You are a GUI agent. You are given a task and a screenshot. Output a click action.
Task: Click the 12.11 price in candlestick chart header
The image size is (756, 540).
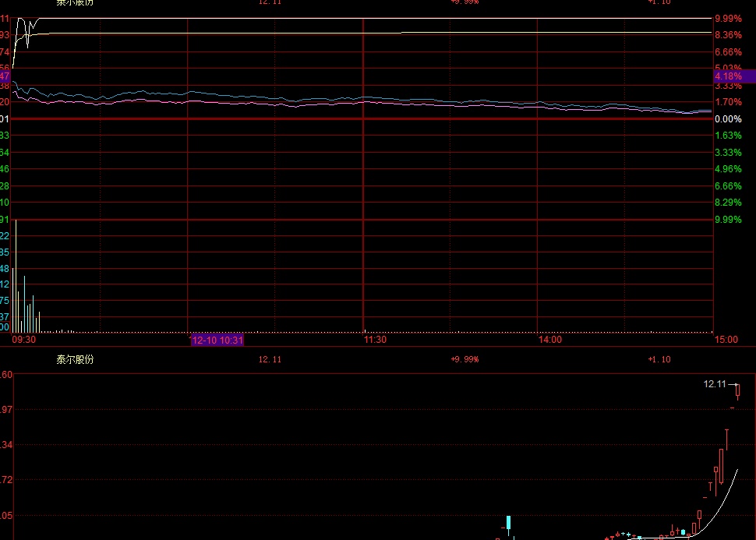(x=270, y=359)
